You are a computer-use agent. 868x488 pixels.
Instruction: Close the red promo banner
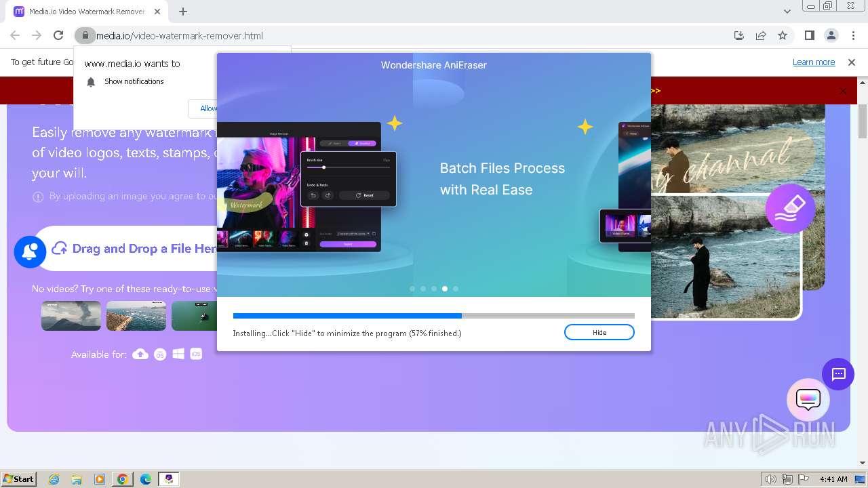tap(843, 91)
